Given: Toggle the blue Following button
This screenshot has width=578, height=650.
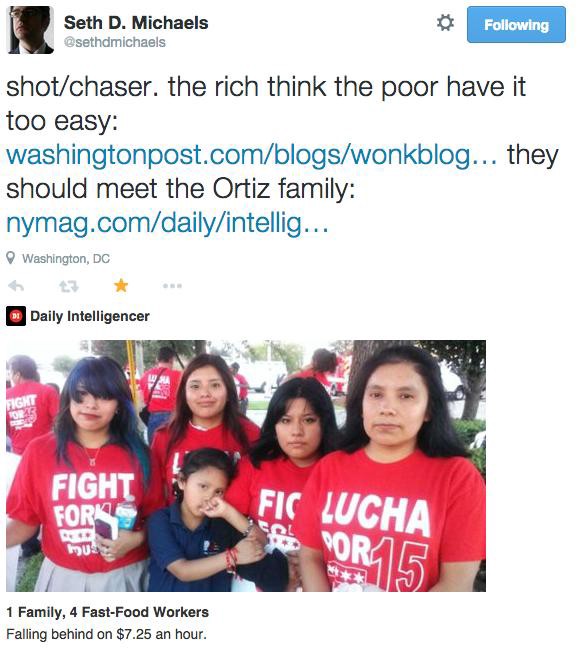Looking at the screenshot, I should tap(516, 24).
